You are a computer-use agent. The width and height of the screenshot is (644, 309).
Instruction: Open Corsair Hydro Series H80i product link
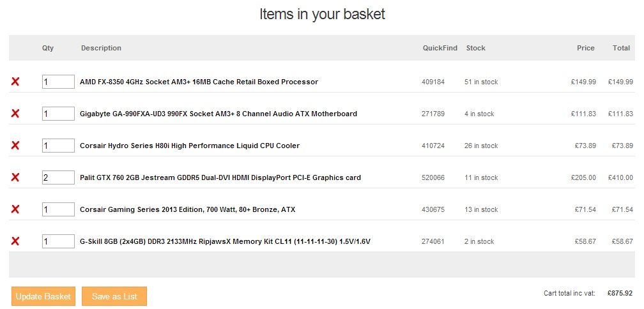pyautogui.click(x=190, y=146)
